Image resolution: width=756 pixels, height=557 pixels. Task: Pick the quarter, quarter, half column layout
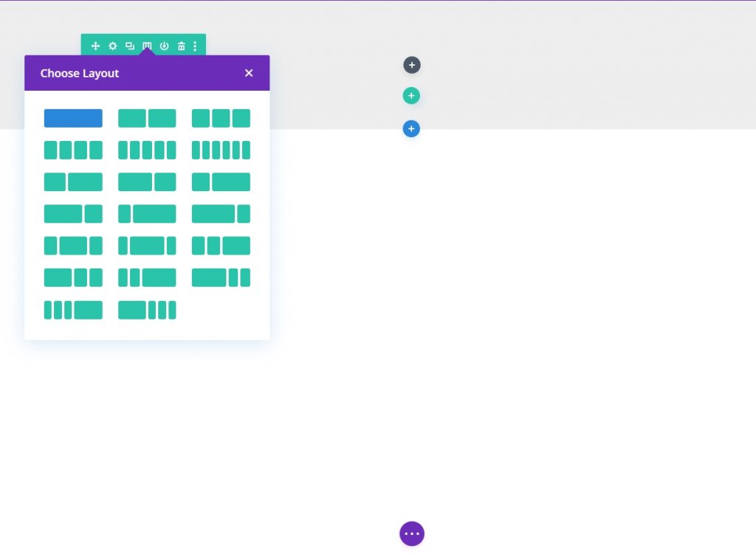pyautogui.click(x=221, y=245)
